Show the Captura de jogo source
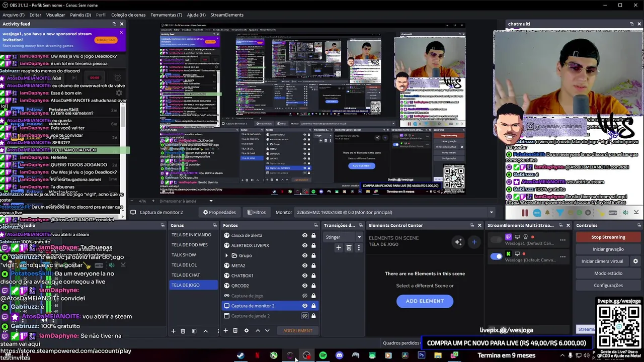 click(304, 296)
